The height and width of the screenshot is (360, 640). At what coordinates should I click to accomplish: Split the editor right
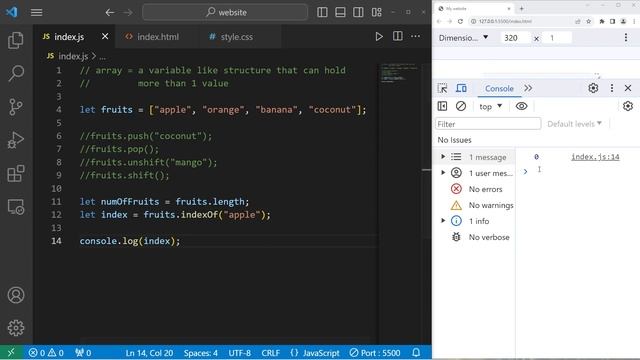[398, 36]
